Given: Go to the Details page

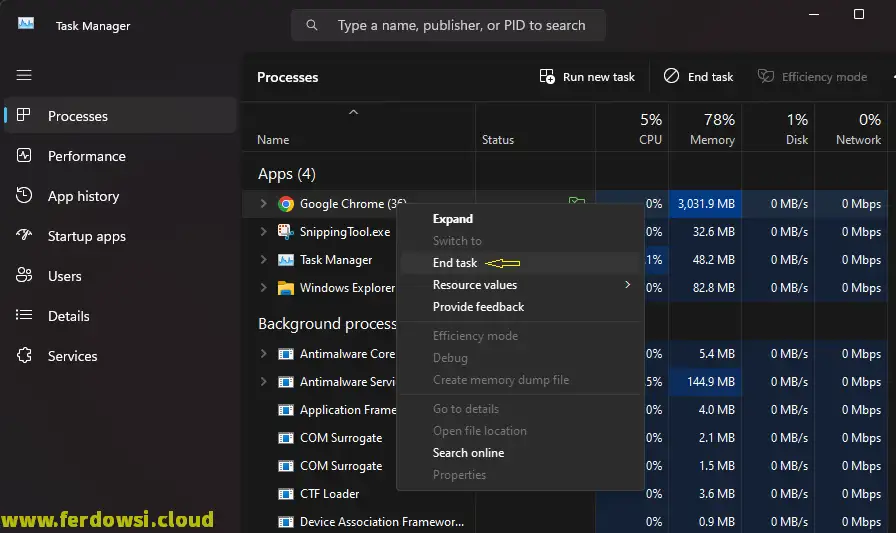Looking at the screenshot, I should [120, 316].
